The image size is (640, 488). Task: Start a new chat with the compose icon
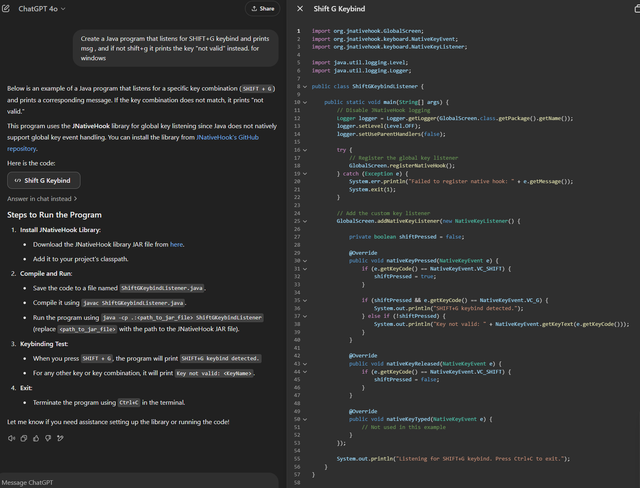pyautogui.click(x=6, y=9)
